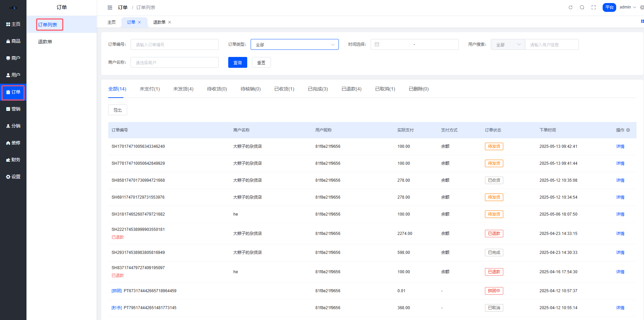
Task: Click the 订单编号 input field
Action: [174, 44]
